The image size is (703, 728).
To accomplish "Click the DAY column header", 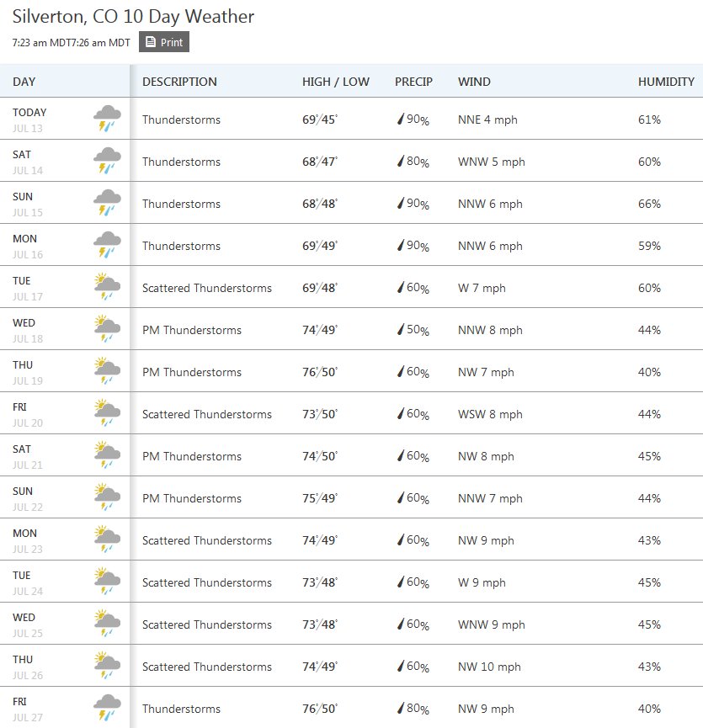I will (24, 82).
